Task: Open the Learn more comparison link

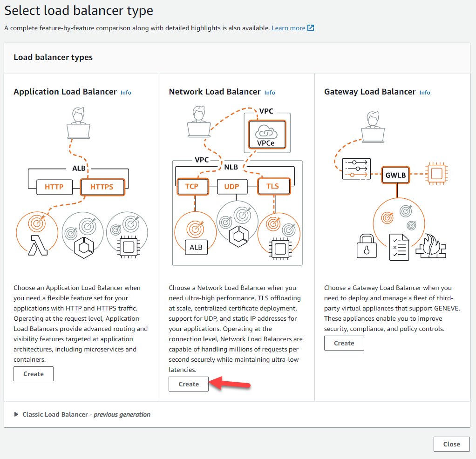Action: tap(288, 28)
